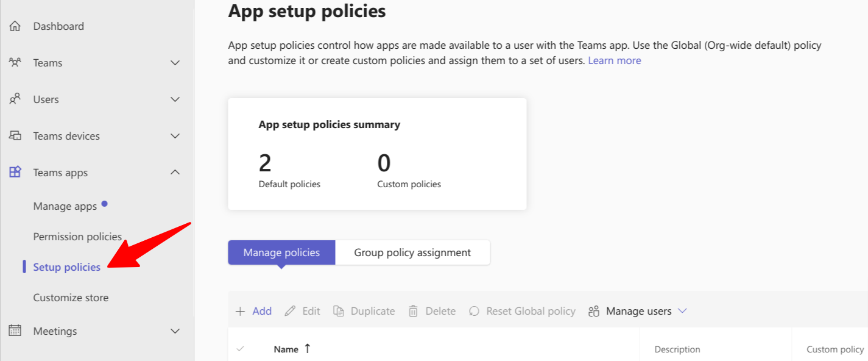Open Dashboard in the sidebar
Image resolution: width=868 pixels, height=361 pixels.
58,26
